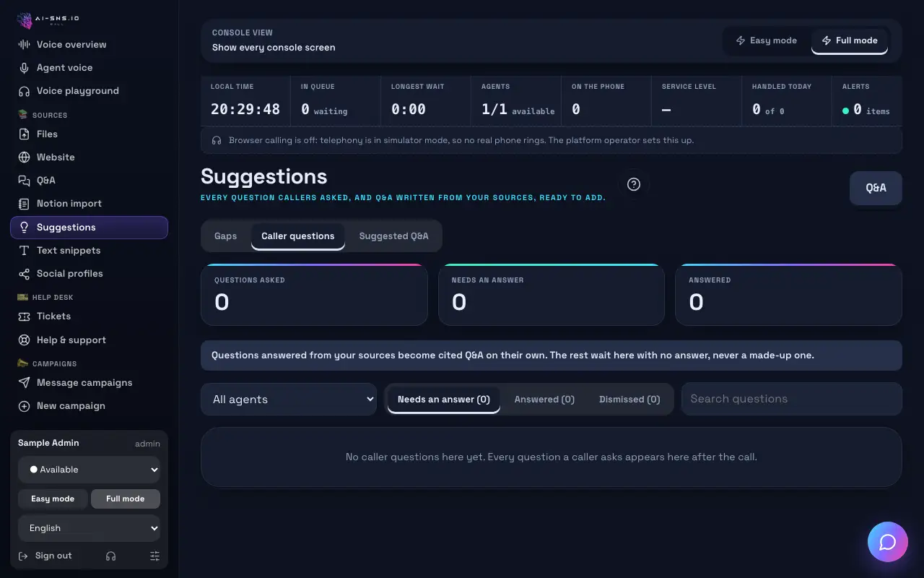The height and width of the screenshot is (578, 924).
Task: Click the Questions Asked stat card
Action: 314,295
